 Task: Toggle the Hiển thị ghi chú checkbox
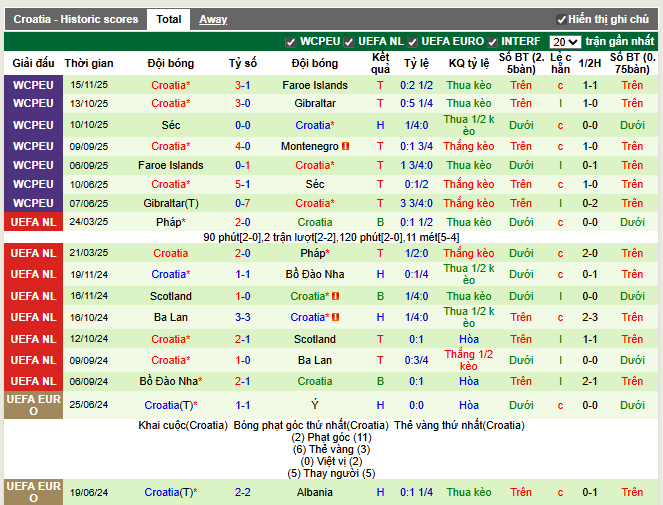pos(561,19)
